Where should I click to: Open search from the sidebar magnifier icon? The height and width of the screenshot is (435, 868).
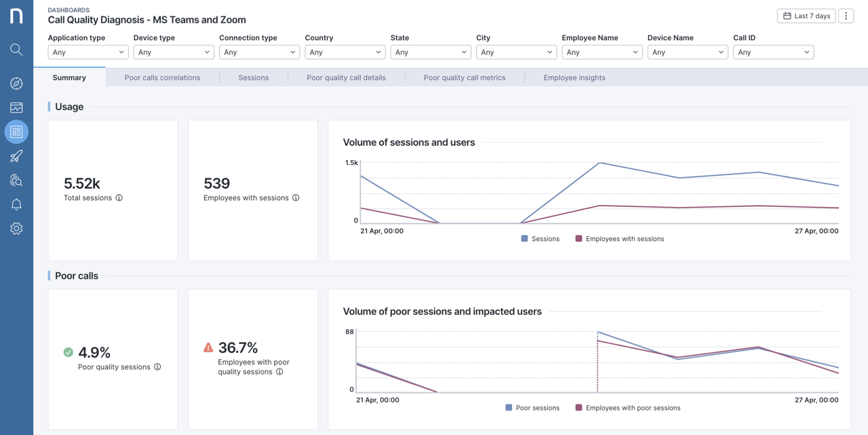coord(16,49)
